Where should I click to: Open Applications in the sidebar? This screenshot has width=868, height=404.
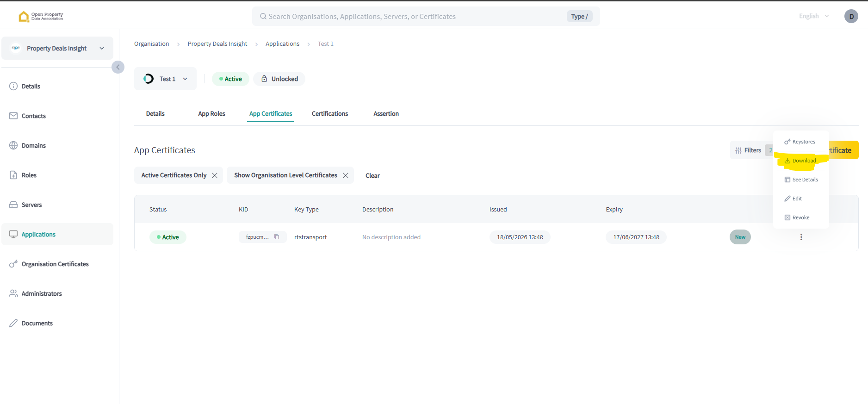click(57, 234)
